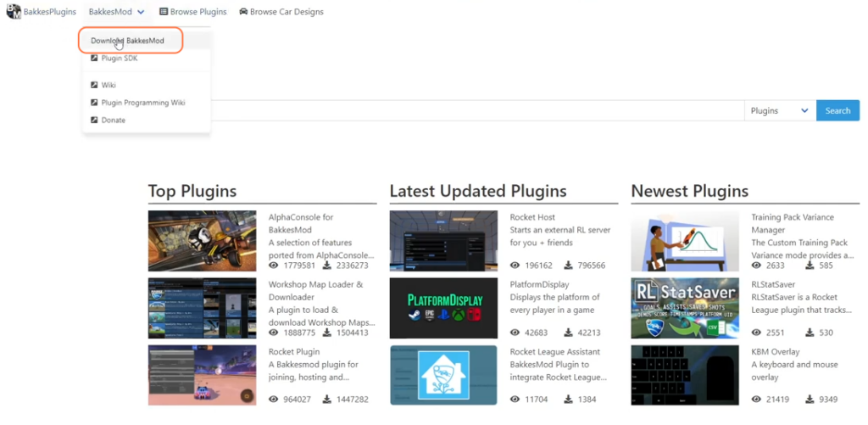Go to Browse Plugins
The image size is (868, 425).
(193, 12)
